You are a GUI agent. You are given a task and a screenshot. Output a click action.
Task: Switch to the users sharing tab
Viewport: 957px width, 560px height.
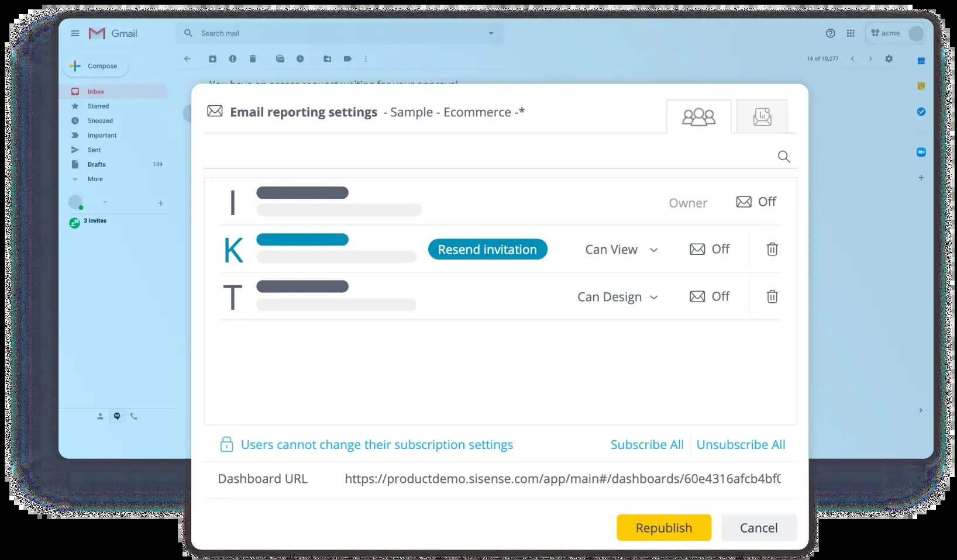coord(698,117)
